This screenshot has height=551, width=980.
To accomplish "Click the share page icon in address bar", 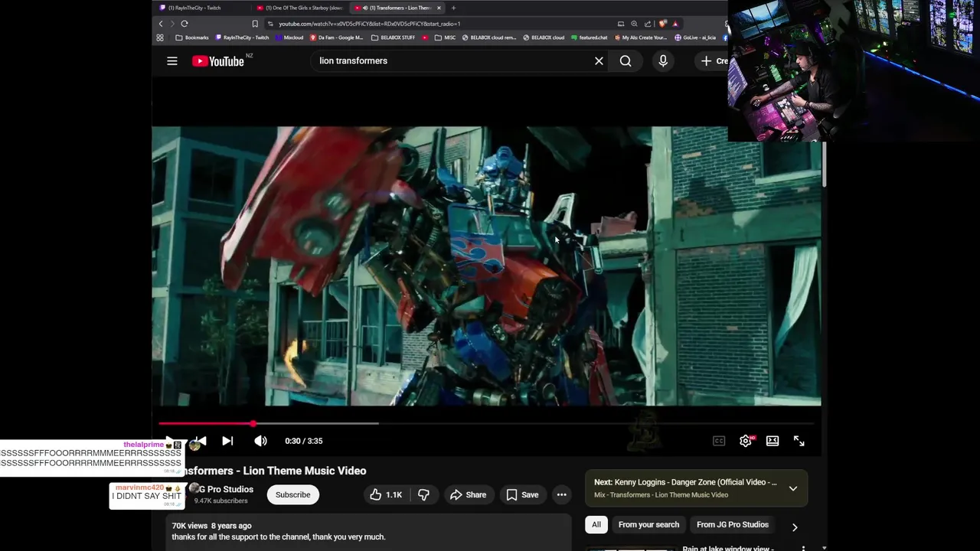I will click(648, 24).
